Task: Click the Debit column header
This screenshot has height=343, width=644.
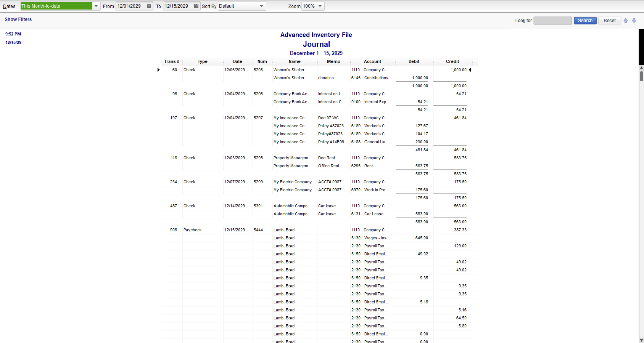Action: click(414, 61)
